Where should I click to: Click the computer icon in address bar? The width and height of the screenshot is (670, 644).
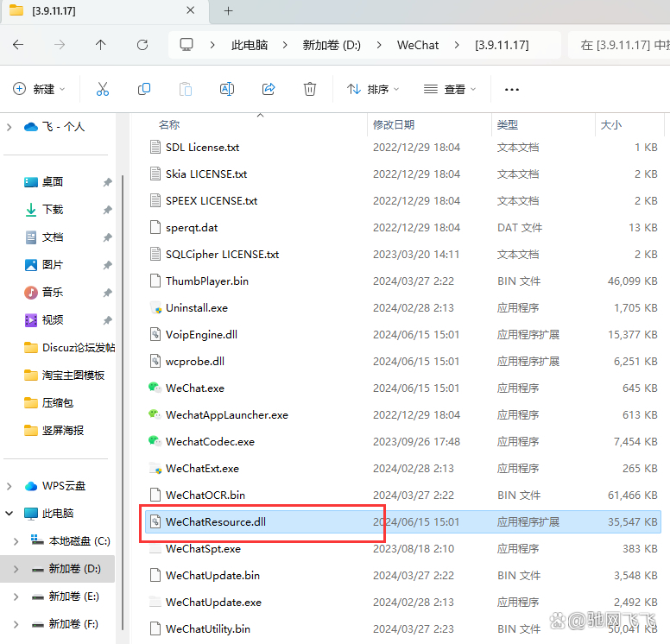click(186, 44)
